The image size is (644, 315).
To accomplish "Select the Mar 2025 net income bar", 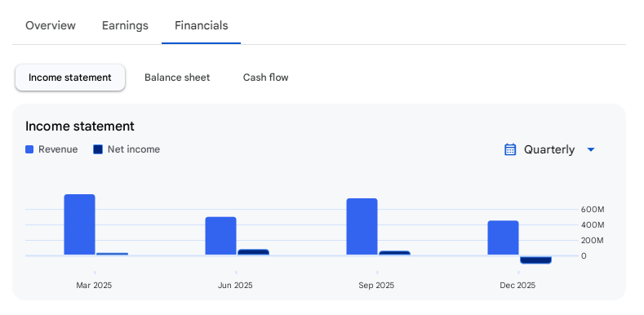I will pyautogui.click(x=112, y=255).
